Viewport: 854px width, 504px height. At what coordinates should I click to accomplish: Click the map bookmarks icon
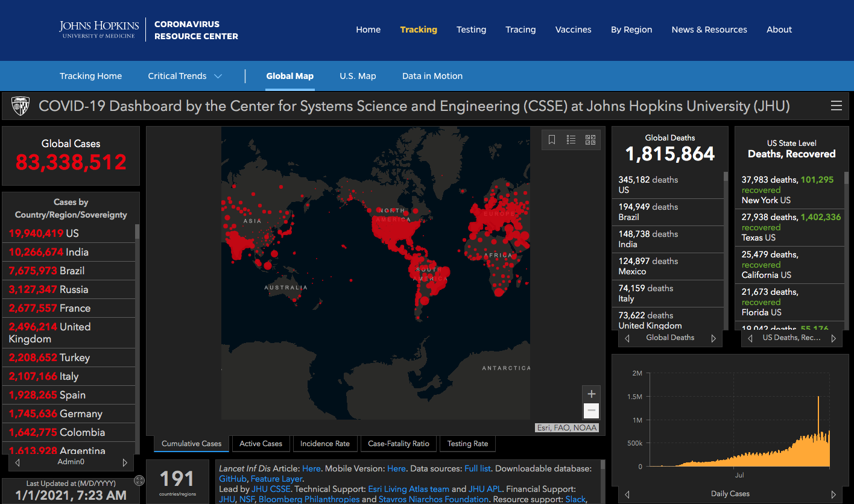coord(552,140)
